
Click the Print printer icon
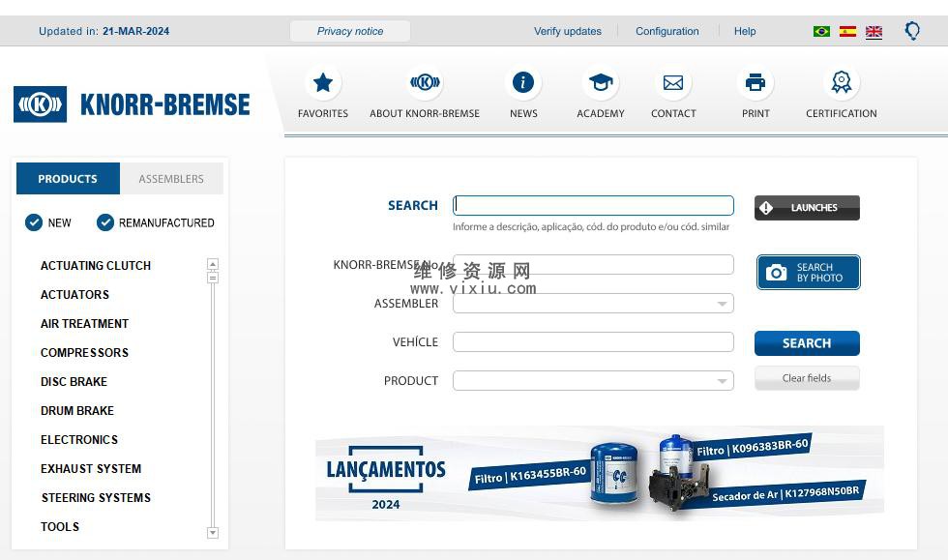pos(755,82)
